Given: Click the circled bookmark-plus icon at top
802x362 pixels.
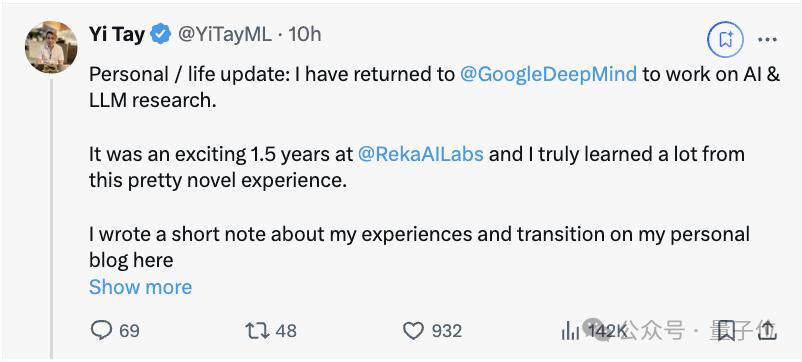Looking at the screenshot, I should pyautogui.click(x=725, y=39).
